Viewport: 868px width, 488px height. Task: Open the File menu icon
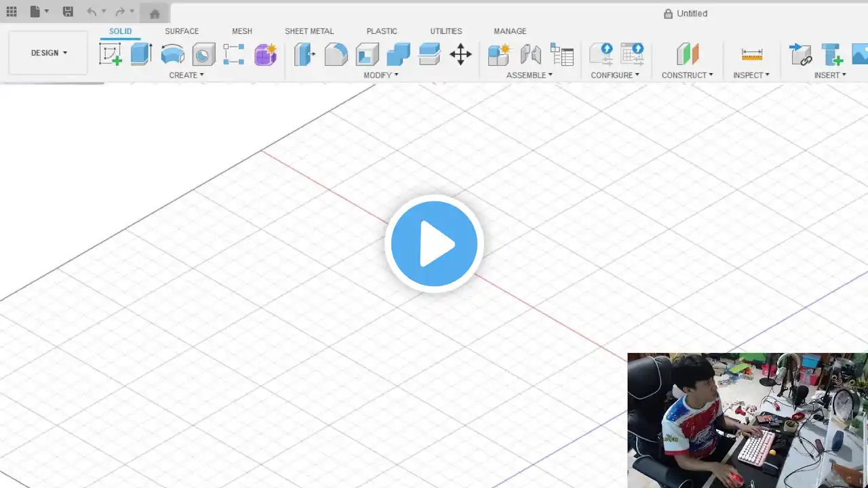point(35,12)
